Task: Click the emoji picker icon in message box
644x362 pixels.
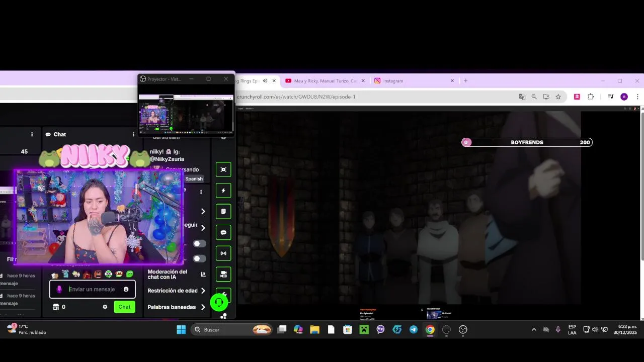Action: tap(126, 289)
